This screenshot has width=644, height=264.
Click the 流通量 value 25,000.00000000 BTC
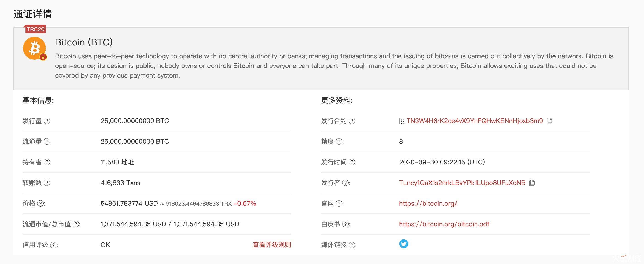point(135,141)
